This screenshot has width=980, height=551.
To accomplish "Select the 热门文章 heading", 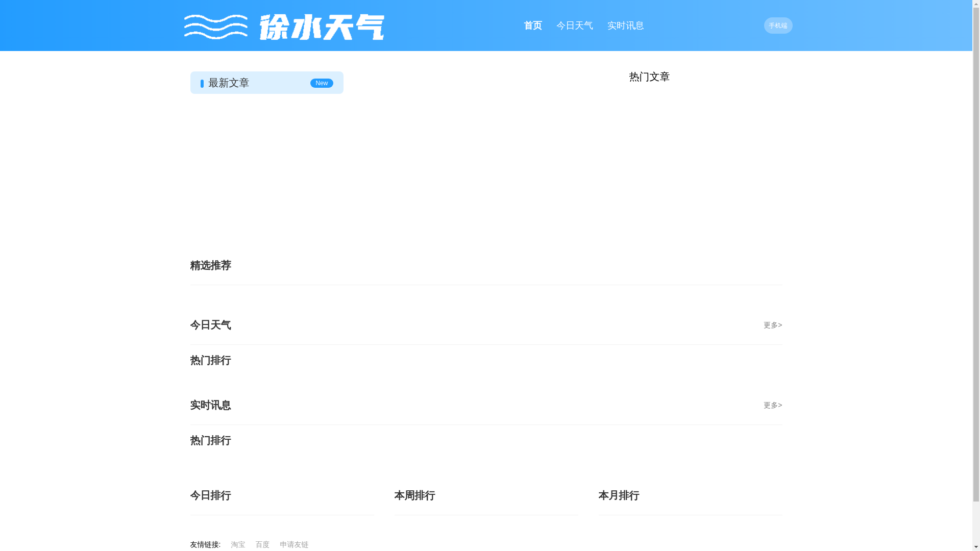I will click(x=649, y=77).
